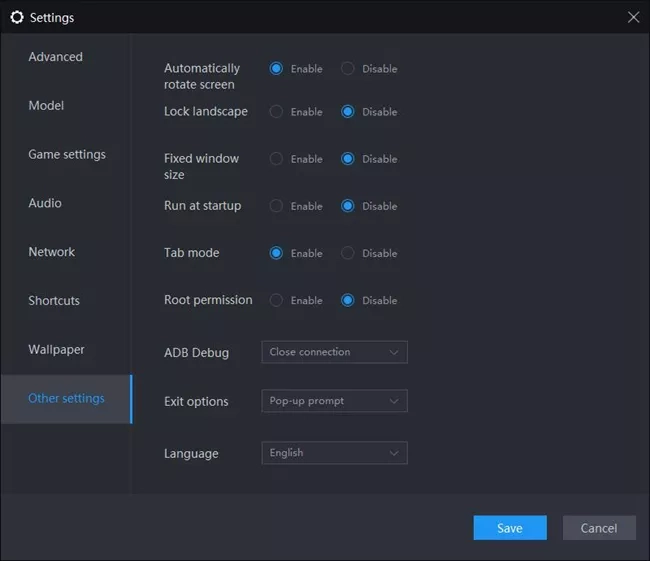Select Disable for Root permission
650x561 pixels.
pos(348,300)
